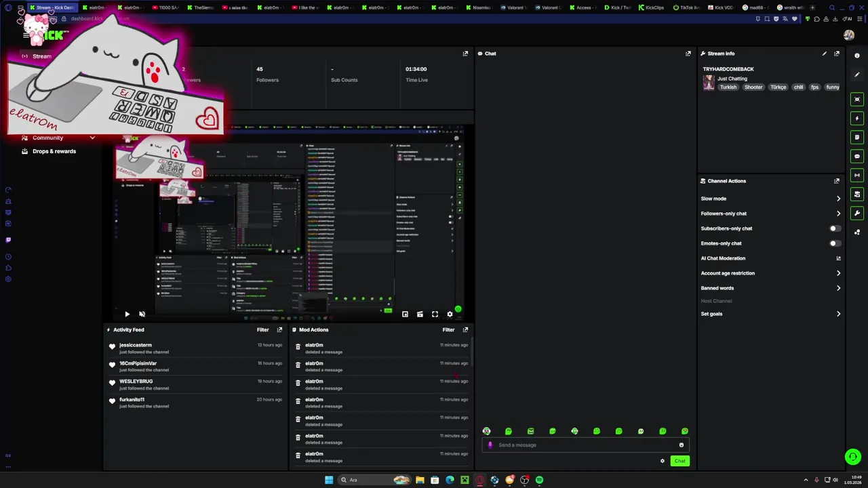
Task: Enable Emotes-only chat switch
Action: pos(835,243)
